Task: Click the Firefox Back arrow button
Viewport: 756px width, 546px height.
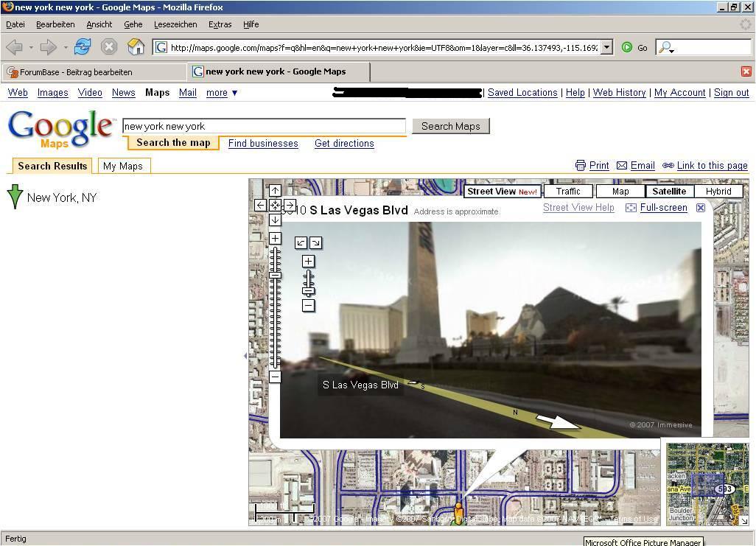Action: click(x=15, y=47)
